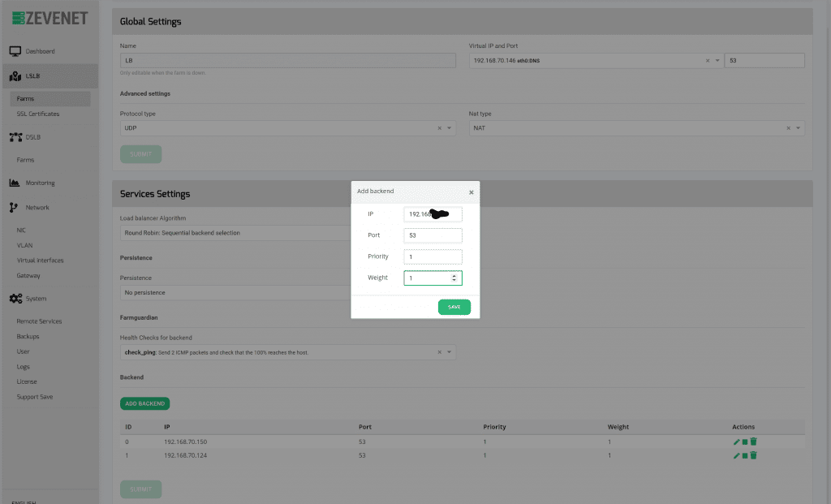Expand the Nat type dropdown arrow
This screenshot has height=504, width=831.
point(799,128)
